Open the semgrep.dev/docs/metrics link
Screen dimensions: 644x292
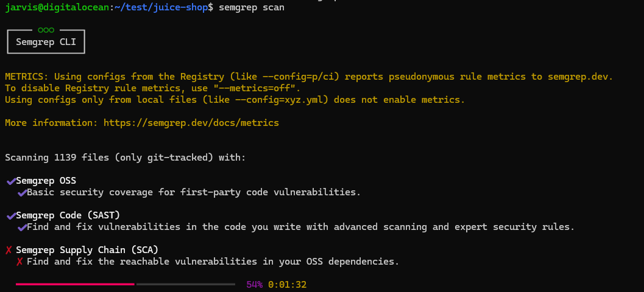click(x=191, y=123)
